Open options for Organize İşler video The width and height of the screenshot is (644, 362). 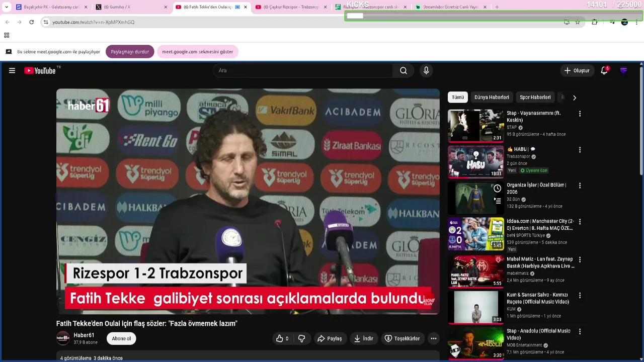[580, 186]
